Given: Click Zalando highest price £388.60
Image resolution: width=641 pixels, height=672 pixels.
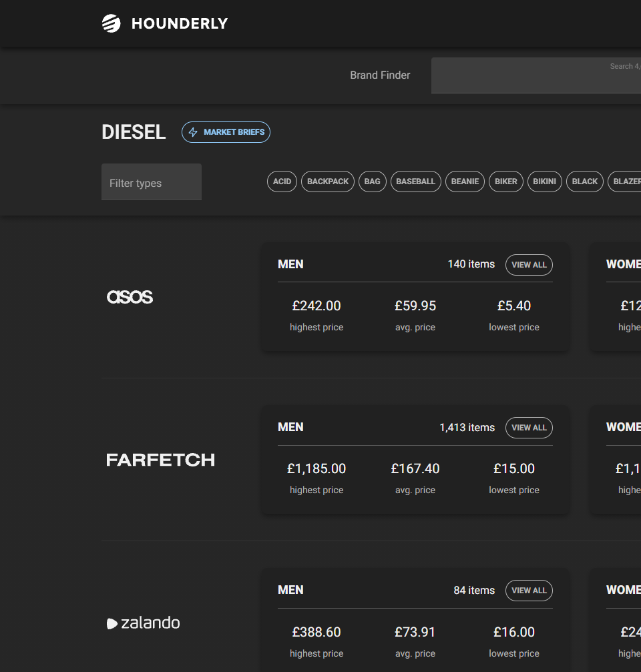Looking at the screenshot, I should point(316,632).
